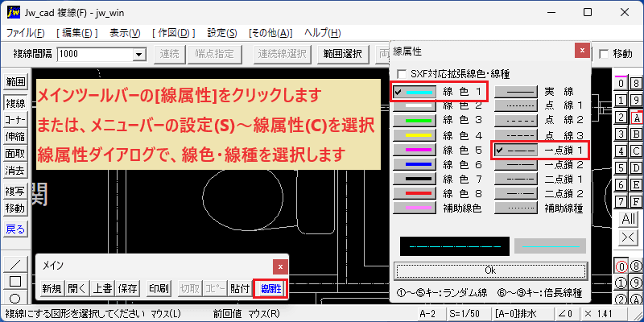Click the 伸縮 tool button
The width and height of the screenshot is (644, 322).
[x=15, y=137]
